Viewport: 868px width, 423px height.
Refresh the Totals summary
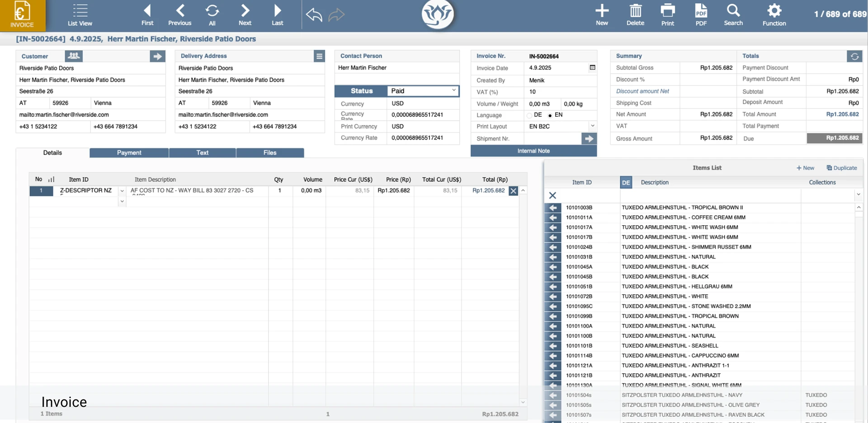[854, 56]
